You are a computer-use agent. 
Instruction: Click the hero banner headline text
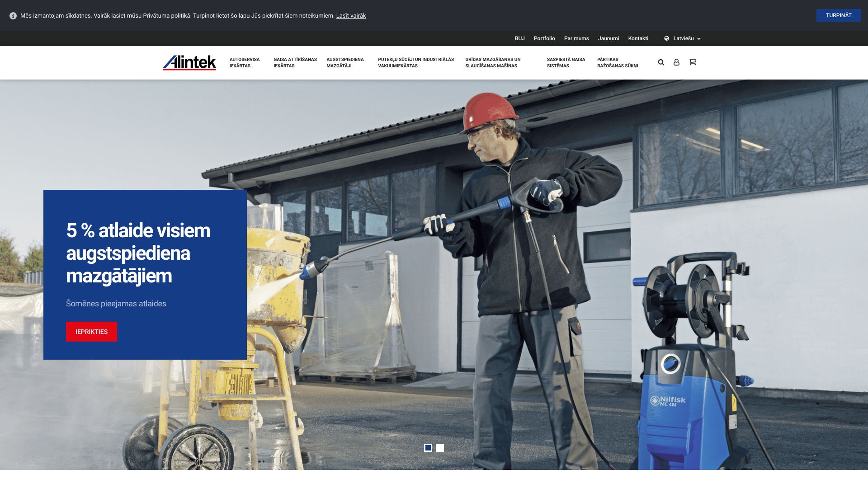[138, 253]
